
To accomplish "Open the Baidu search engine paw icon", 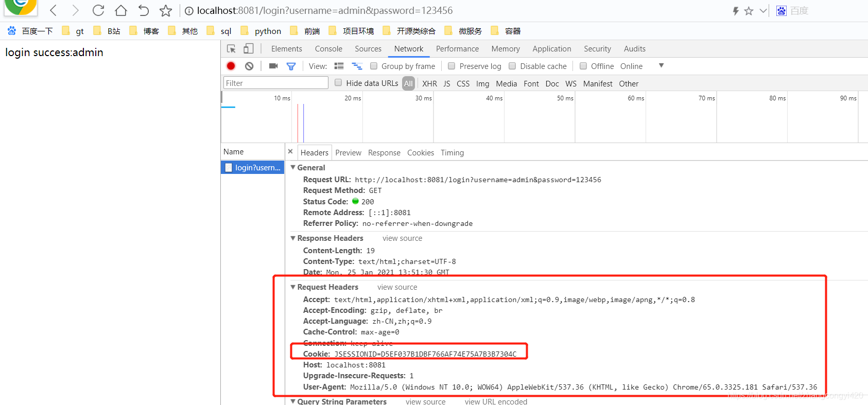I will click(781, 11).
